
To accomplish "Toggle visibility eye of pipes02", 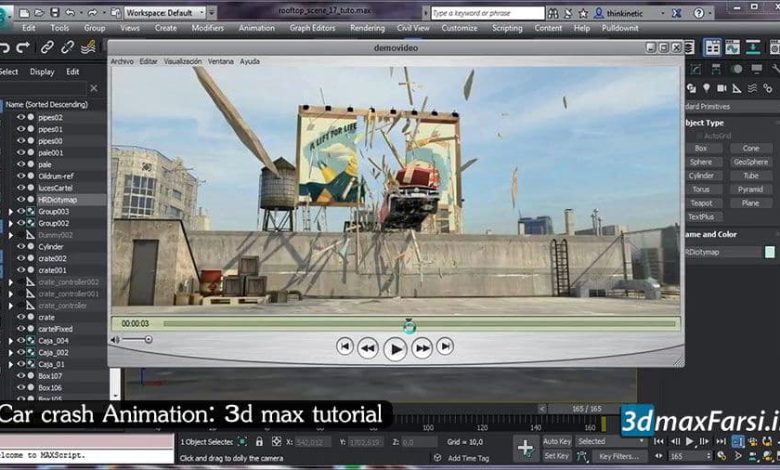I will 21,117.
